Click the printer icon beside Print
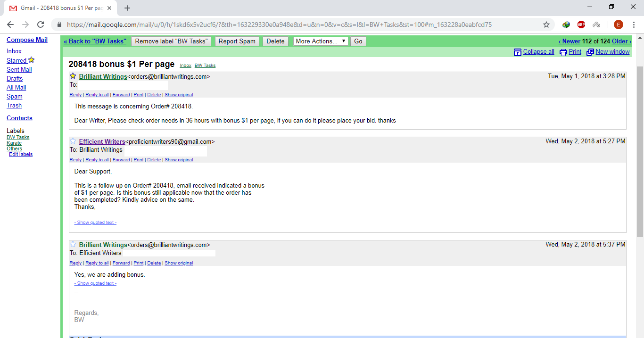The width and height of the screenshot is (644, 338). (563, 52)
